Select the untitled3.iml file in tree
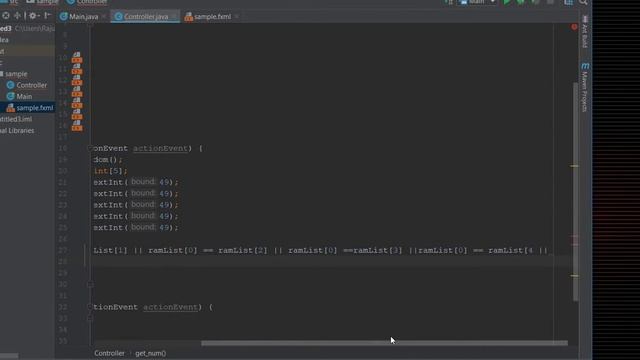The image size is (640, 360). pos(16,119)
